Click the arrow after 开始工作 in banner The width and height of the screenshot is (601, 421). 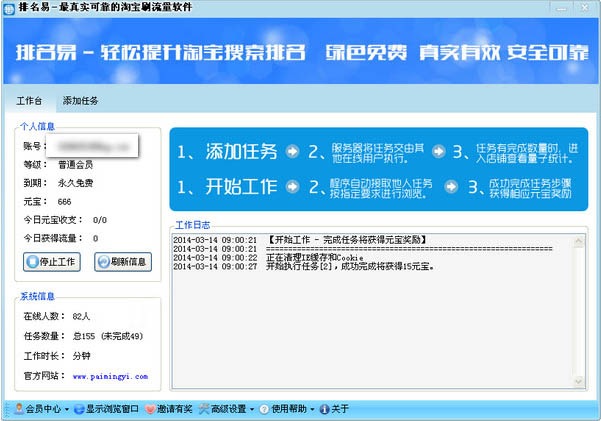click(x=292, y=187)
